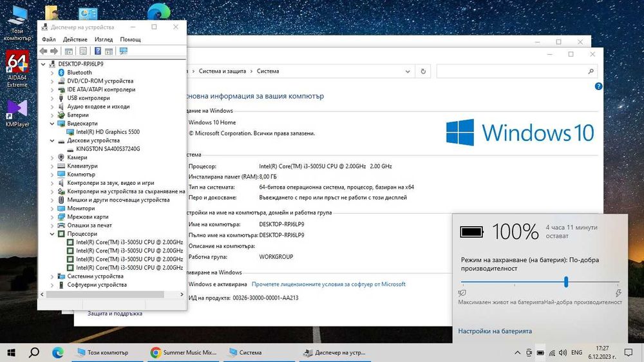
Task: Select the Bluetooth device category
Action: pos(79,72)
